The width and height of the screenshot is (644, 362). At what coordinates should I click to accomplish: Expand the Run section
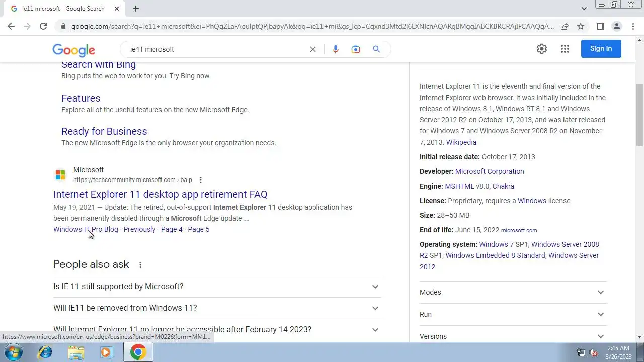pyautogui.click(x=513, y=314)
